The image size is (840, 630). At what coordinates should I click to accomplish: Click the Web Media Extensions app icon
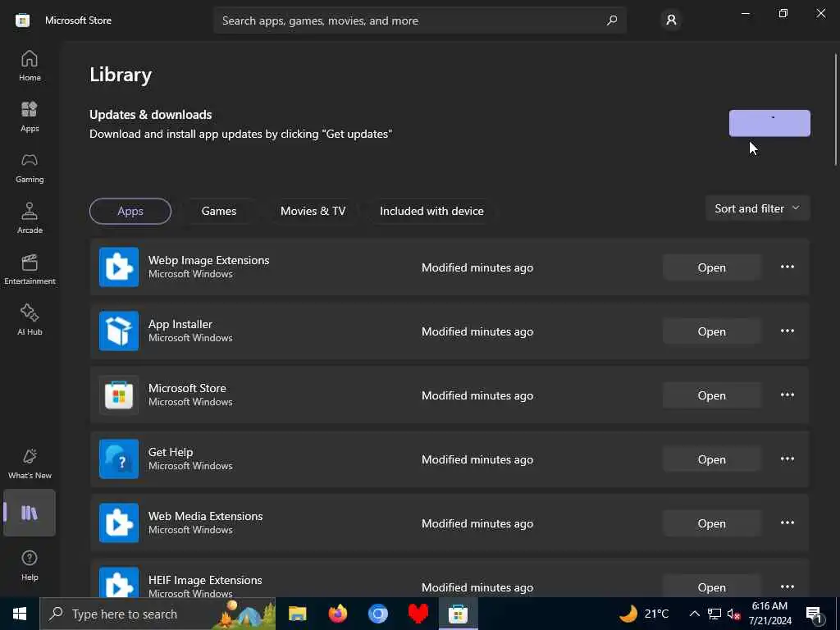click(x=119, y=523)
